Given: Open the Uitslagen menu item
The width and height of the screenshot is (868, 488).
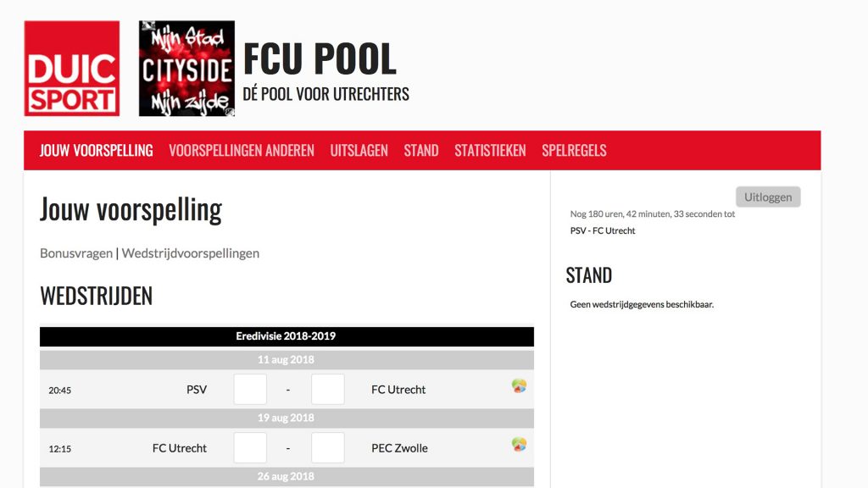Looking at the screenshot, I should point(359,151).
